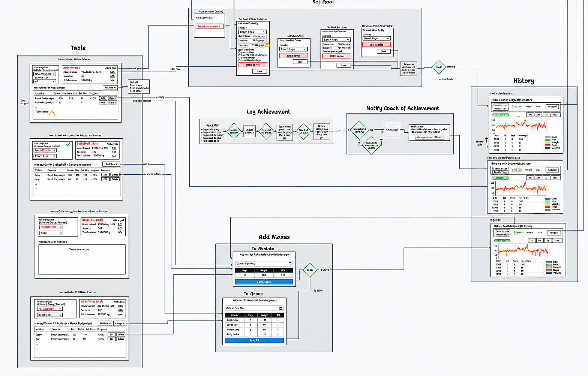The height and width of the screenshot is (376, 588).
Task: Select 'New club who to notify?' diamond
Action: point(359,130)
